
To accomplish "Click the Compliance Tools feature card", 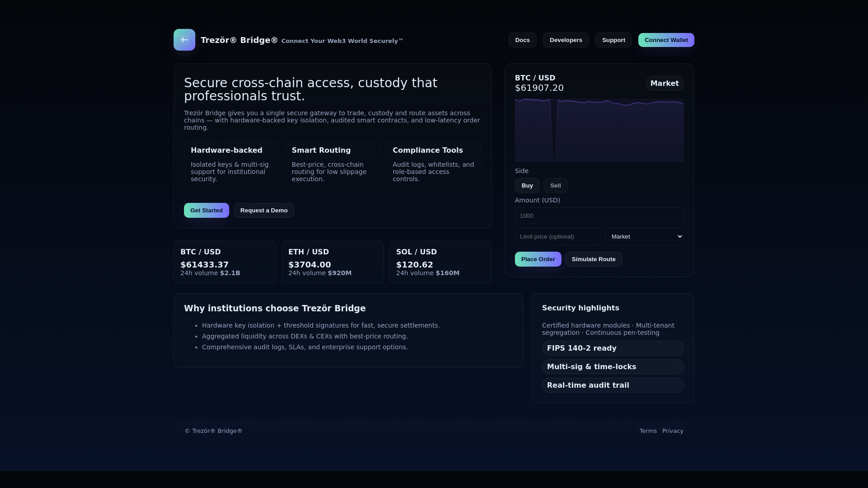I will click(434, 167).
